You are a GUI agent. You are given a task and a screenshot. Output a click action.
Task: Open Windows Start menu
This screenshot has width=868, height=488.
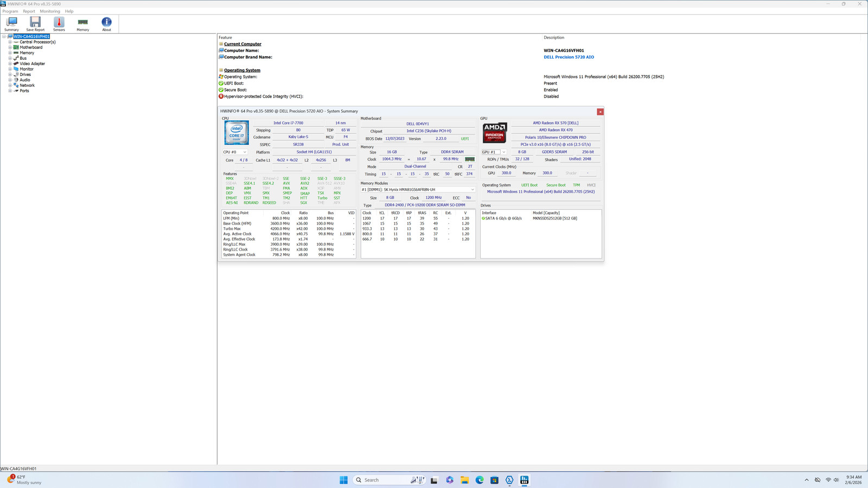pos(343,480)
